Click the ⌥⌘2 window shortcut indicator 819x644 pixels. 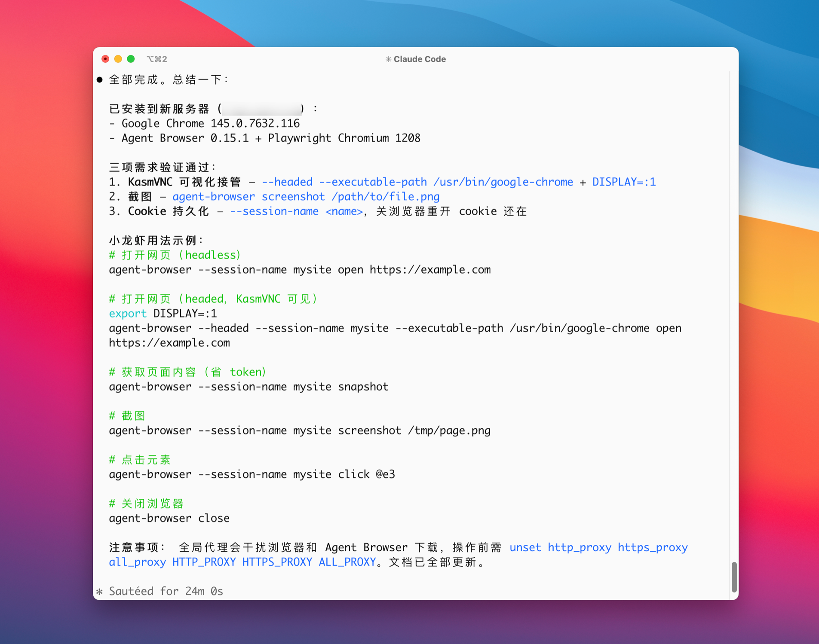point(157,59)
